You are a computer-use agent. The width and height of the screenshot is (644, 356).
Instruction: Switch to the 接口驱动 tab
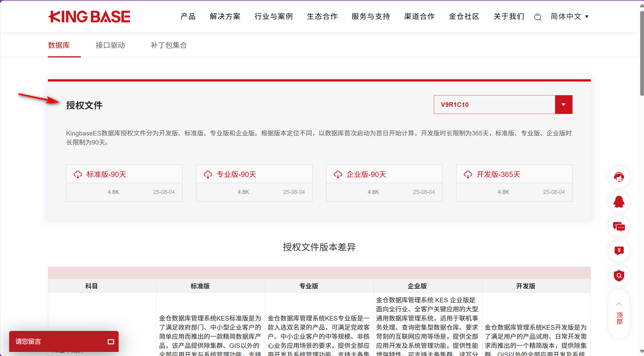(x=110, y=45)
